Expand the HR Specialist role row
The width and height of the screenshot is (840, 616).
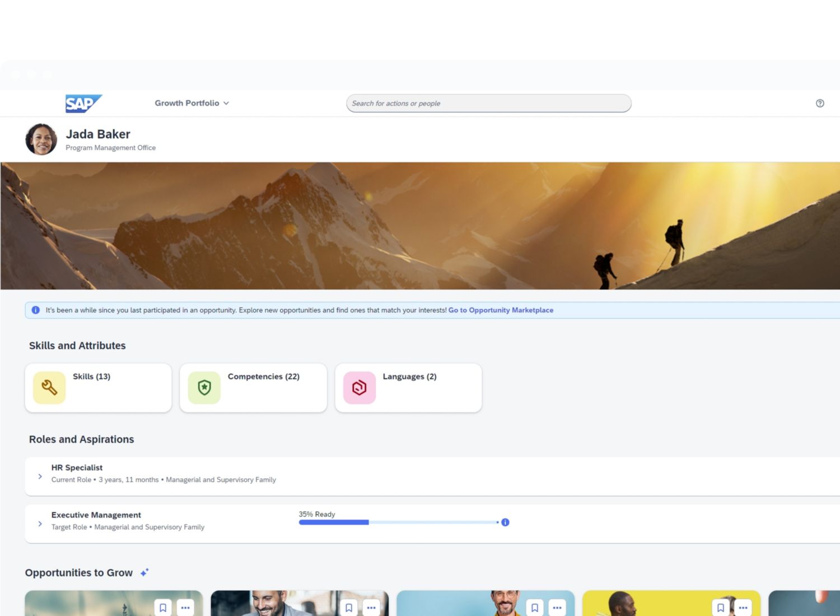click(40, 477)
